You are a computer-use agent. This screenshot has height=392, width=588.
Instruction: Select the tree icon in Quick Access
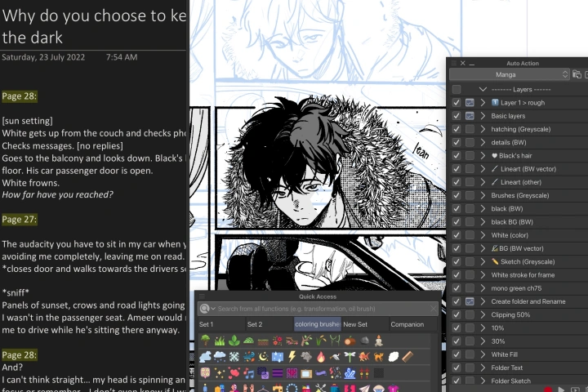[205, 341]
